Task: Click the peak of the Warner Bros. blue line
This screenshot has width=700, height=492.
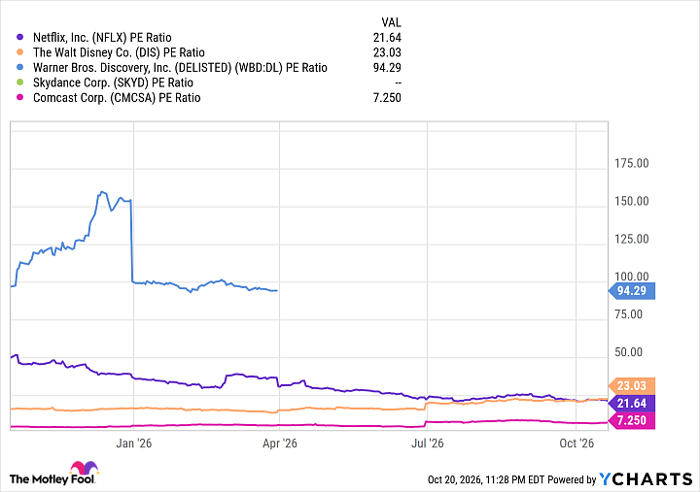Action: (x=102, y=192)
